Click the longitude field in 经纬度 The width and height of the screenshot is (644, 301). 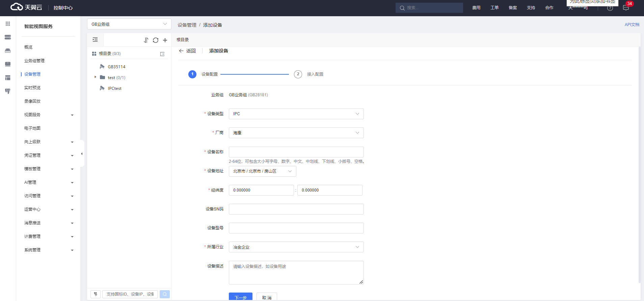261,190
